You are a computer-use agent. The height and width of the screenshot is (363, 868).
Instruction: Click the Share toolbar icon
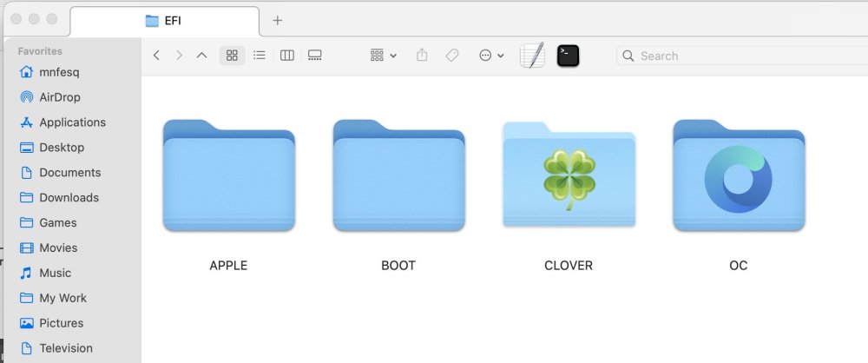pyautogui.click(x=422, y=56)
